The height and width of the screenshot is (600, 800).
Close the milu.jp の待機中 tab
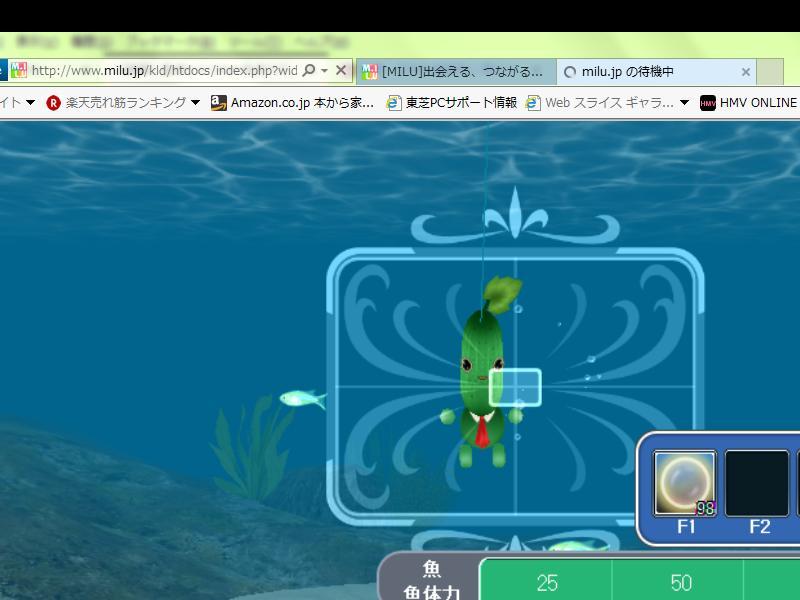(x=745, y=72)
